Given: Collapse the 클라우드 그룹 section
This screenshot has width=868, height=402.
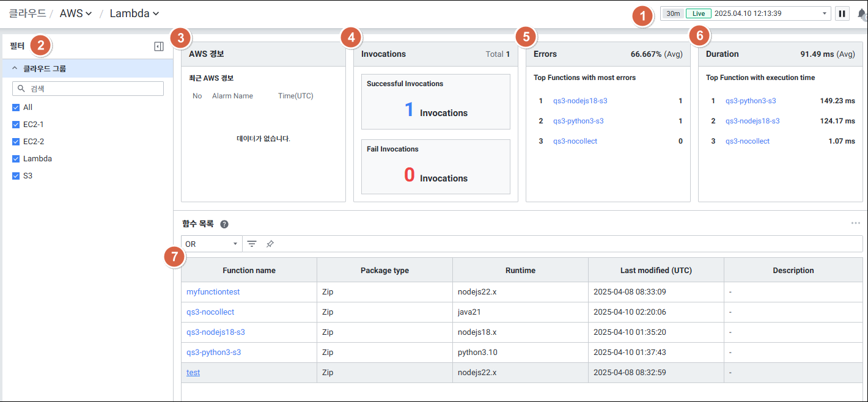Looking at the screenshot, I should pos(15,68).
